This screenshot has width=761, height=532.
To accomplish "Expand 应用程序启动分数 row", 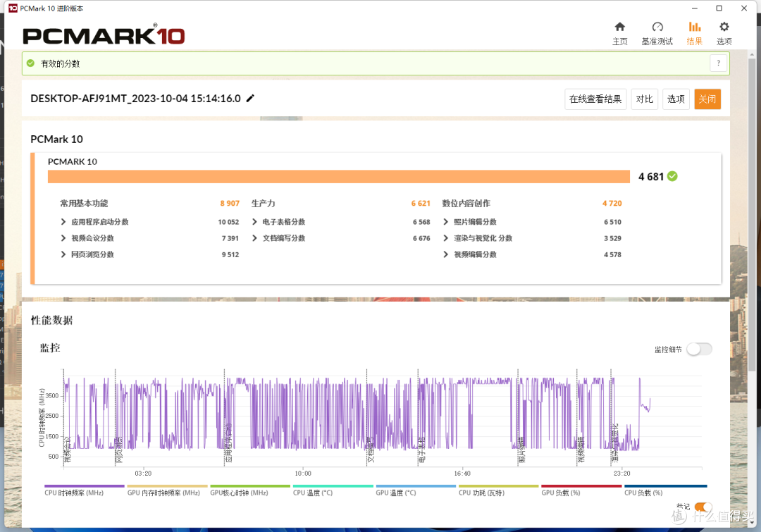I will coord(63,222).
